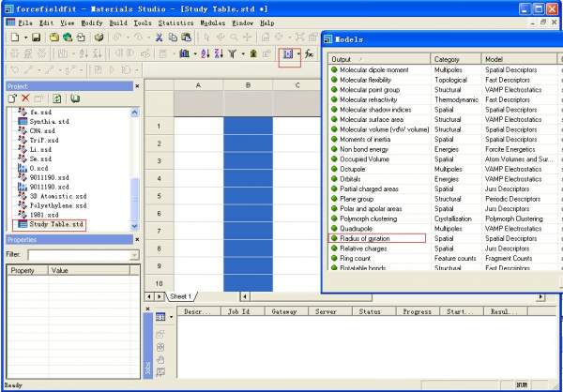Image resolution: width=563 pixels, height=392 pixels.
Task: Select 3D Atomistic.xsd in the project tree
Action: coord(58,196)
